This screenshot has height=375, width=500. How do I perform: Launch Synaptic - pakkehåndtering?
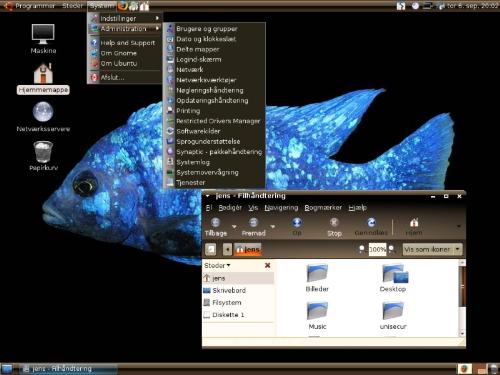[x=214, y=152]
